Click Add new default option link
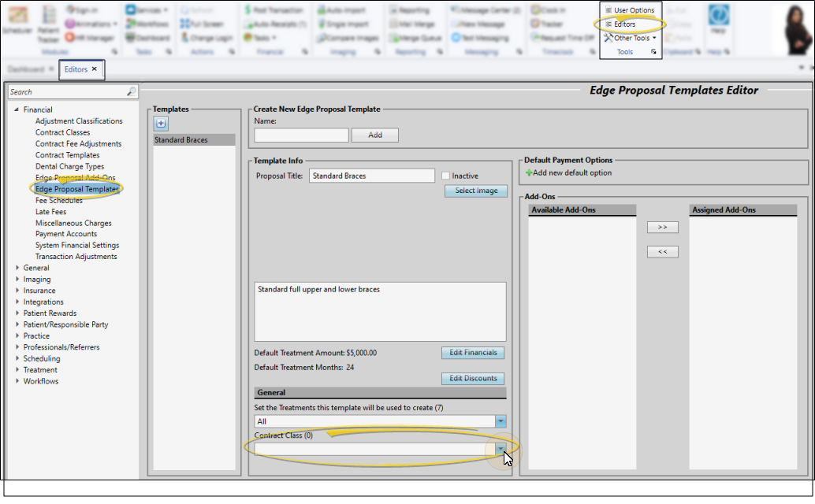815x504 pixels. 571,172
